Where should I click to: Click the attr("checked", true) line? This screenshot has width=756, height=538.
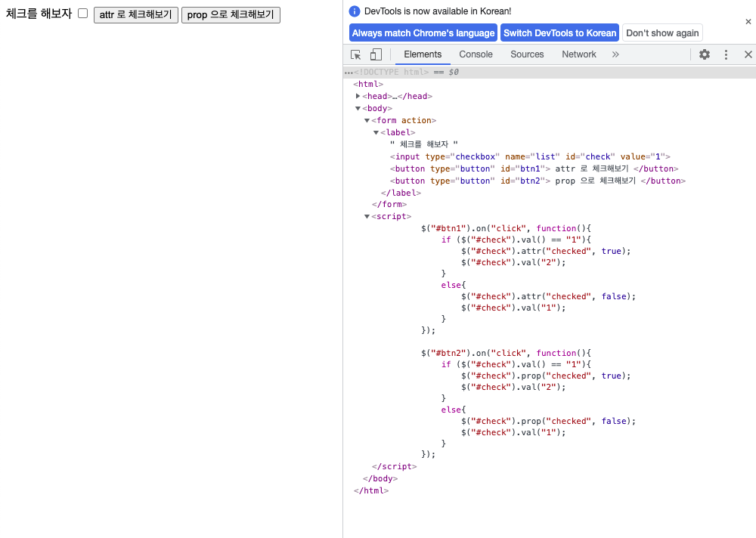click(x=546, y=251)
